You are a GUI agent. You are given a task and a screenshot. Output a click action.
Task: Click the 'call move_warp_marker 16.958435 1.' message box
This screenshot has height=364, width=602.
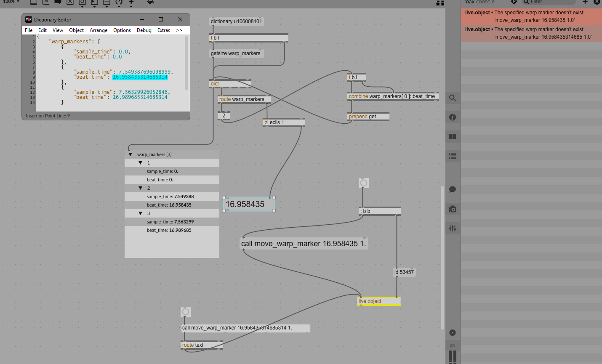pyautogui.click(x=304, y=244)
